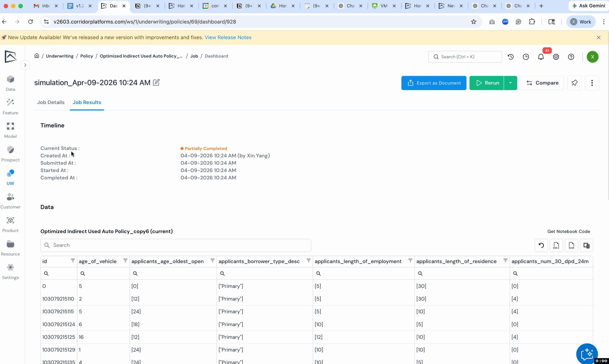Open a new browser tab

(541, 6)
